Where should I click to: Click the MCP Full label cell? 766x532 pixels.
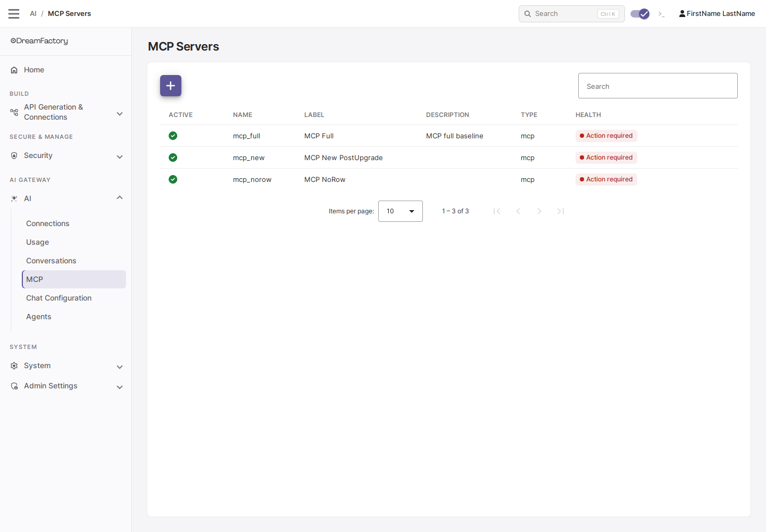point(319,136)
